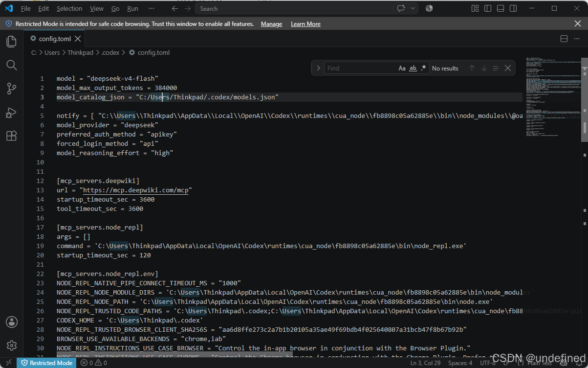
Task: Show more menus via ellipsis
Action: pos(152,8)
